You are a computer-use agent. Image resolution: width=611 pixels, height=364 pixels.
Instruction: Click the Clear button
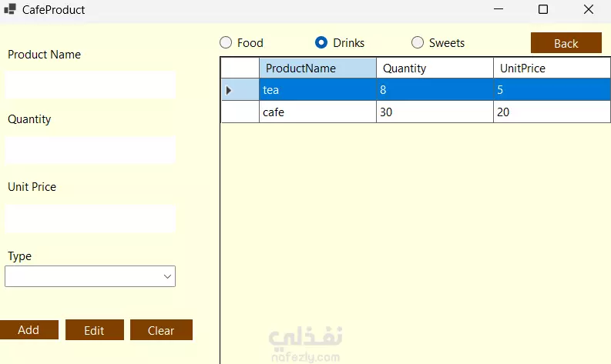click(x=161, y=330)
